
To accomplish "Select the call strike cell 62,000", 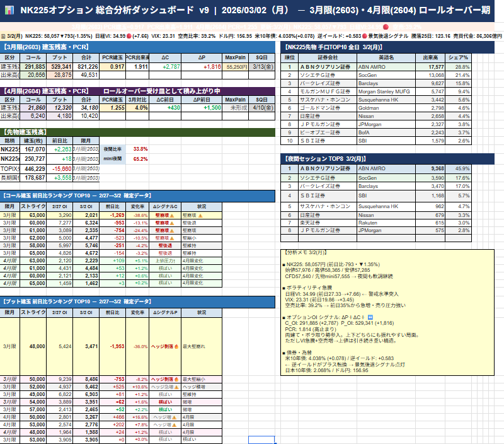I will coord(33,238).
